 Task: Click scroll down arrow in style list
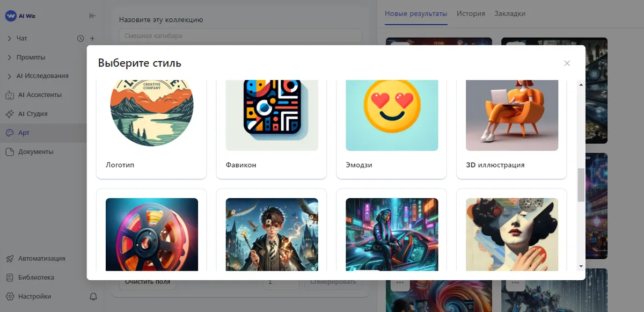click(x=581, y=266)
